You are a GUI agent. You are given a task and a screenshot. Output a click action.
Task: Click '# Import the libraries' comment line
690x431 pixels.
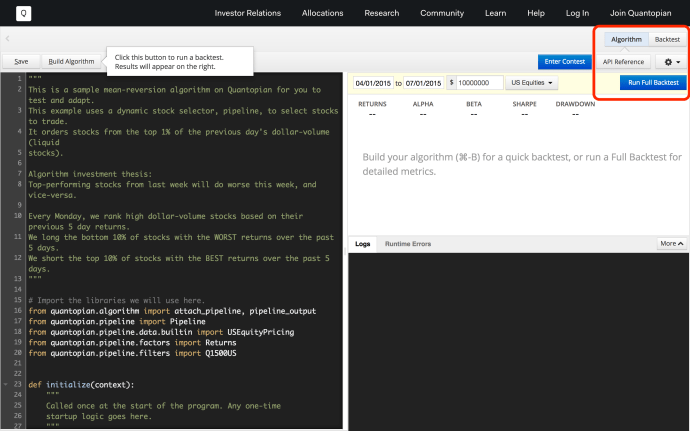tap(117, 300)
